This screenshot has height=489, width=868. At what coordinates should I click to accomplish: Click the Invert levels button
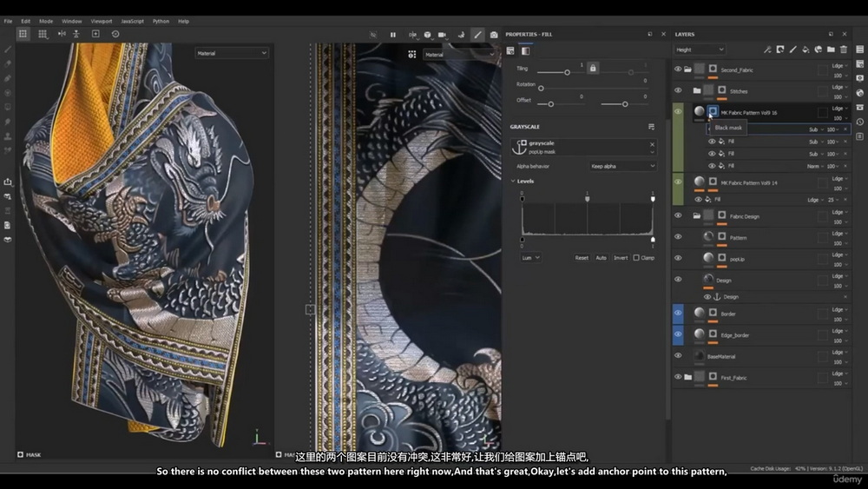(621, 257)
